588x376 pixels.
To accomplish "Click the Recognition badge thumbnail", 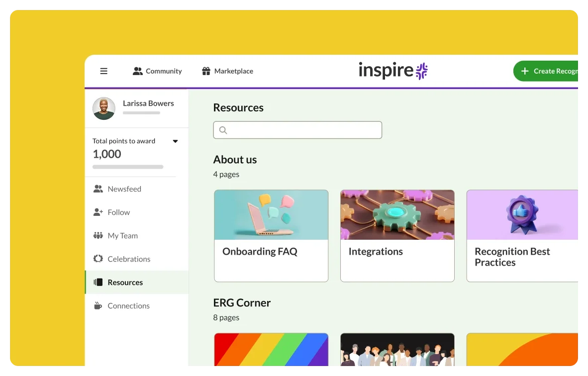I will 522,215.
